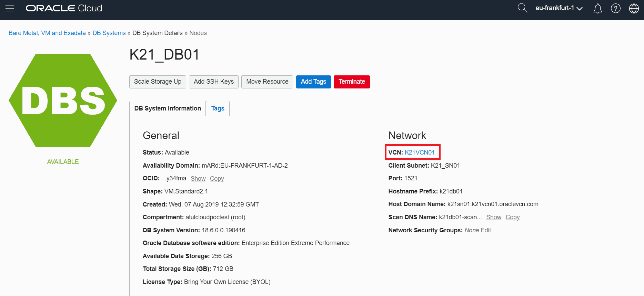Open the K21VCN01 VCN link
This screenshot has width=644, height=296.
(420, 152)
